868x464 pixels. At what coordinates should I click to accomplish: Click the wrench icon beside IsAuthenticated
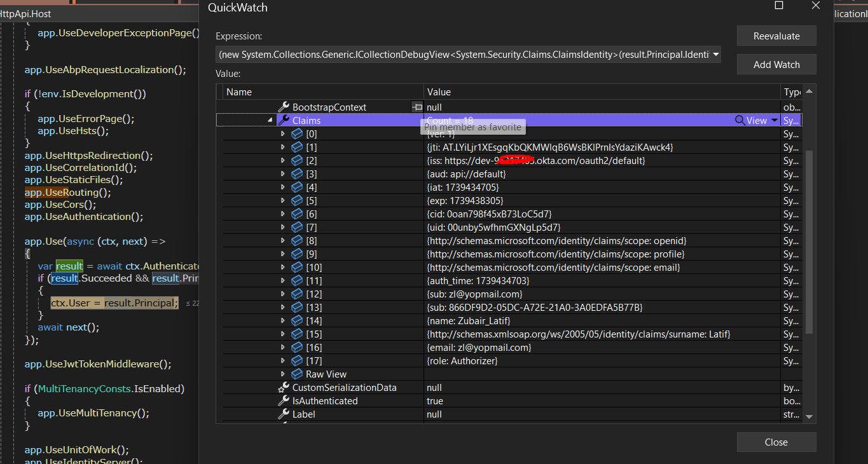click(x=284, y=401)
